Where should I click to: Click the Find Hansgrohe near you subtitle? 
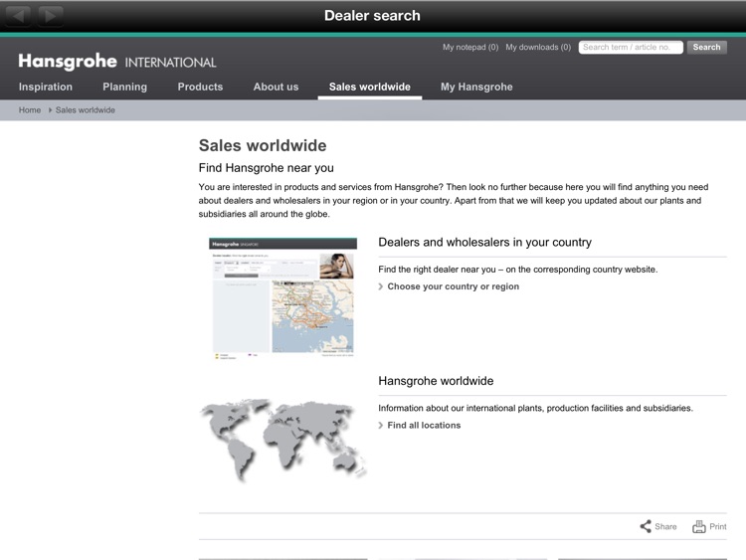tap(266, 168)
